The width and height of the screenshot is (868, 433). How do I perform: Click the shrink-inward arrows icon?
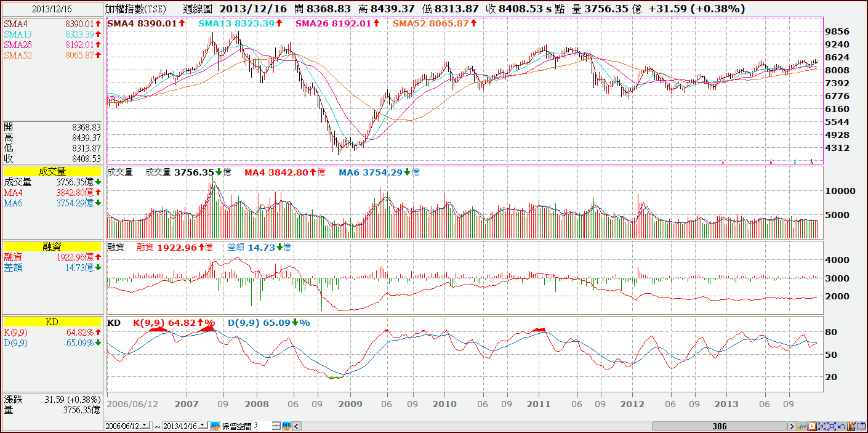[822, 426]
